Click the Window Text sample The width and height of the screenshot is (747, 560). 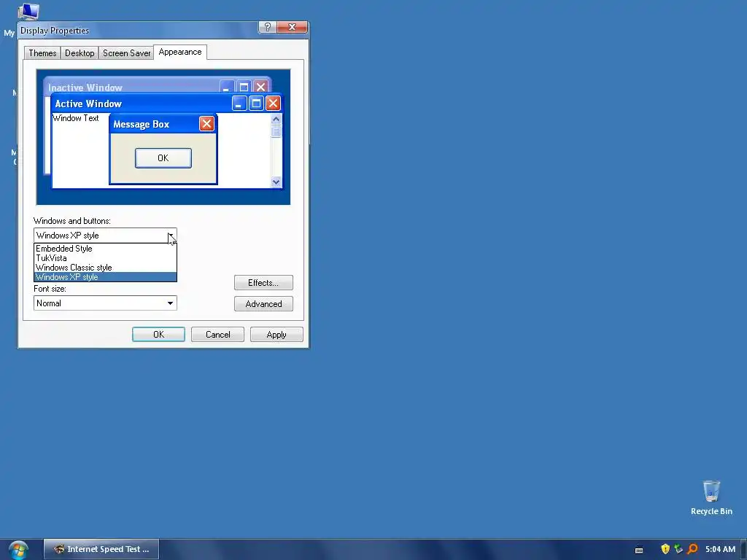pos(76,118)
